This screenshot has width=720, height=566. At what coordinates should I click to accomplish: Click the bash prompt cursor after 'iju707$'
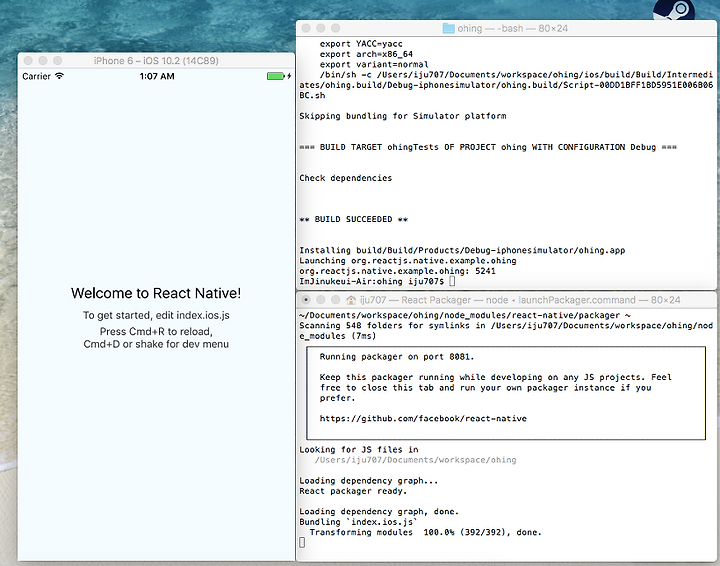[x=452, y=281]
